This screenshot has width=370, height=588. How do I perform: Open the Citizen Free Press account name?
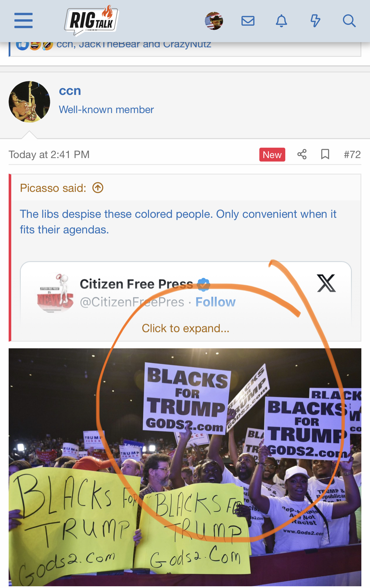tap(137, 284)
